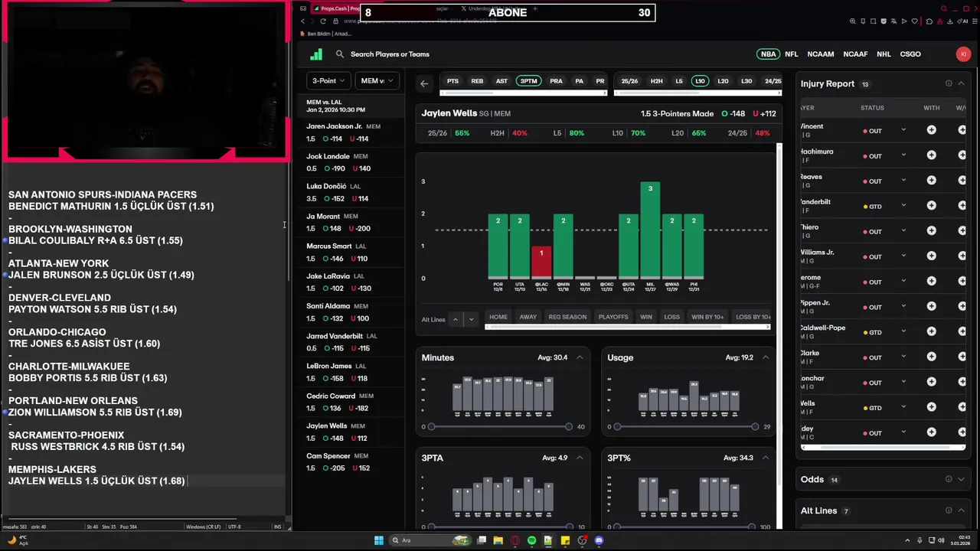Select the PRA stat pill
This screenshot has height=551, width=980.
pyautogui.click(x=556, y=81)
